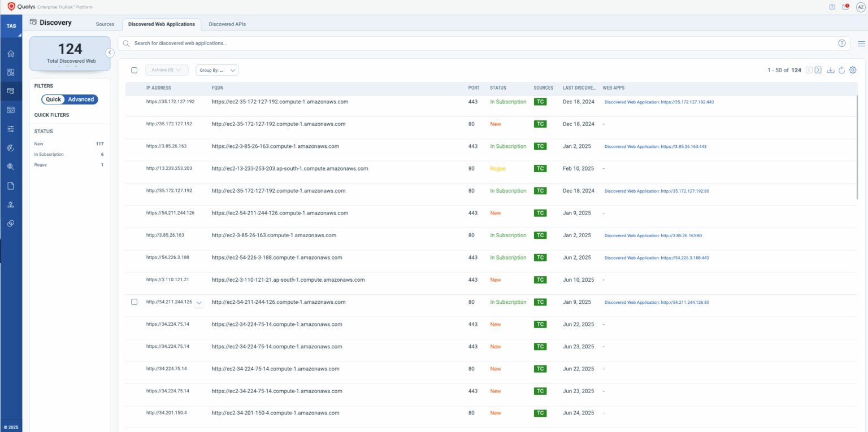Open web app link https://54.226.3.188:443
The height and width of the screenshot is (432, 868).
click(657, 258)
